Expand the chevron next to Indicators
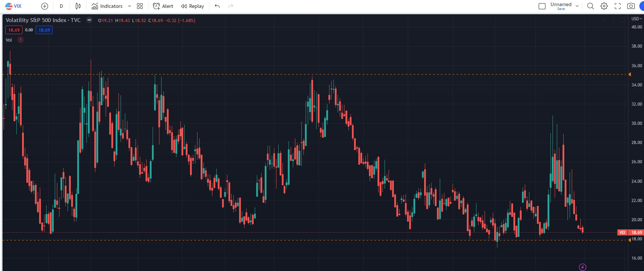This screenshot has height=271, width=644. point(130,6)
